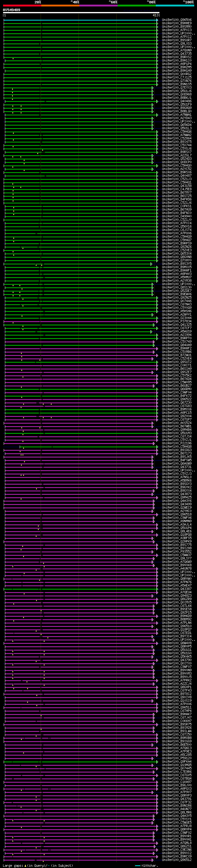Click hit UniRef100_B8BLQ0
197x868 pixels.
(177, 111)
